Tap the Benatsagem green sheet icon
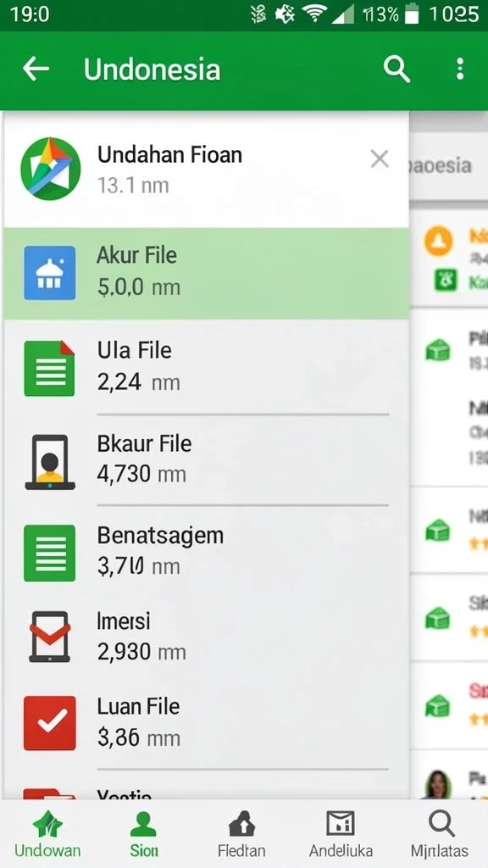 [50, 553]
